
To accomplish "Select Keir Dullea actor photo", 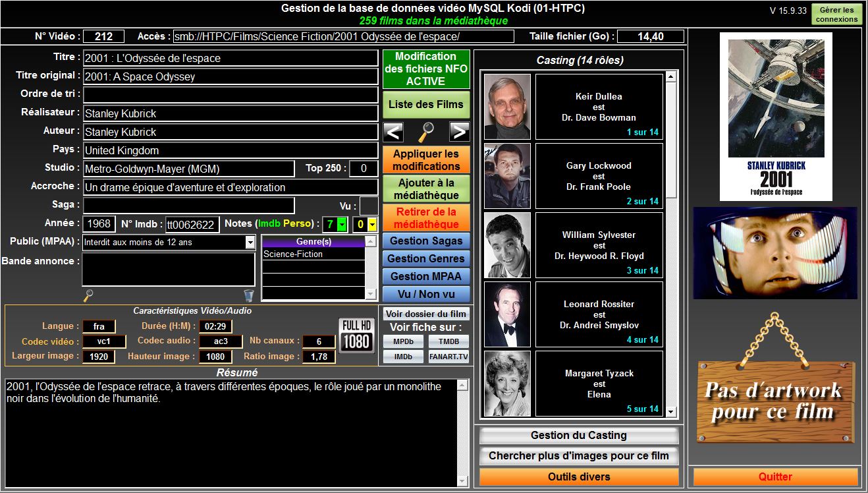I will click(507, 107).
